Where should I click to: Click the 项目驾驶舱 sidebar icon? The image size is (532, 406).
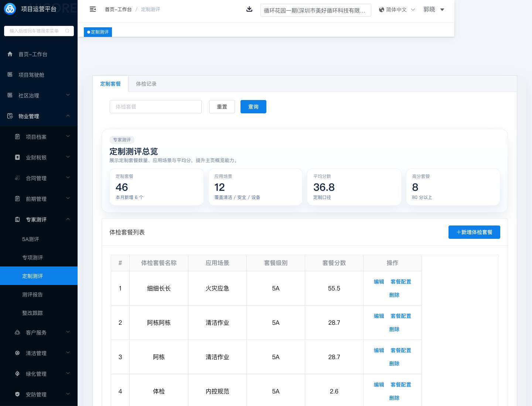pyautogui.click(x=10, y=75)
